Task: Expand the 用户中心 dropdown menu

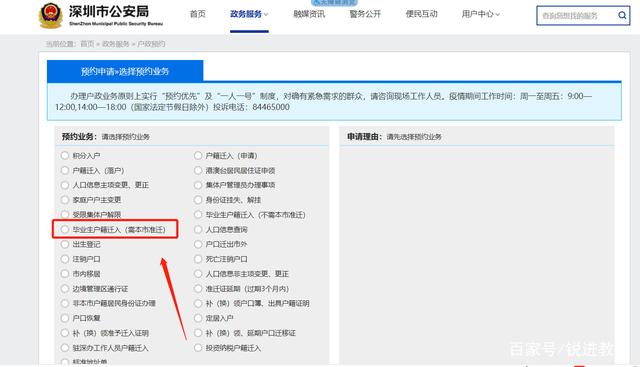Action: tap(480, 14)
